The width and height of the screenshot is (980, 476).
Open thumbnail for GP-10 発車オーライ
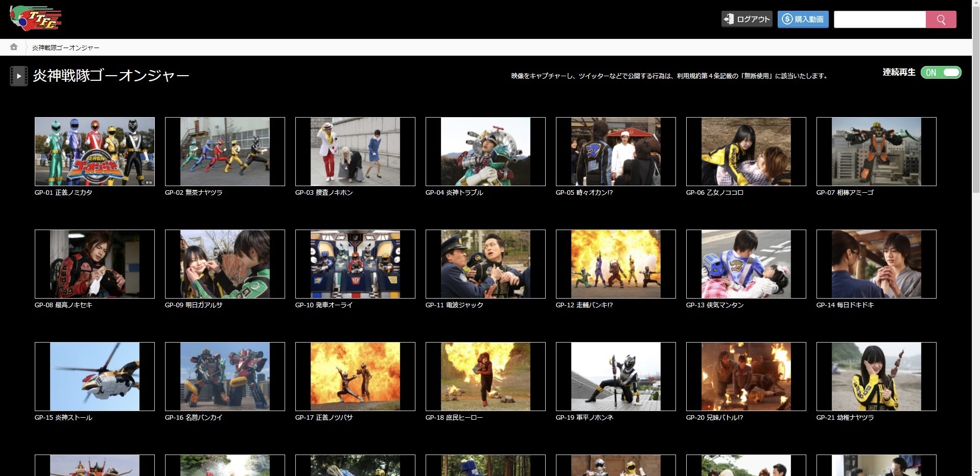pyautogui.click(x=355, y=264)
